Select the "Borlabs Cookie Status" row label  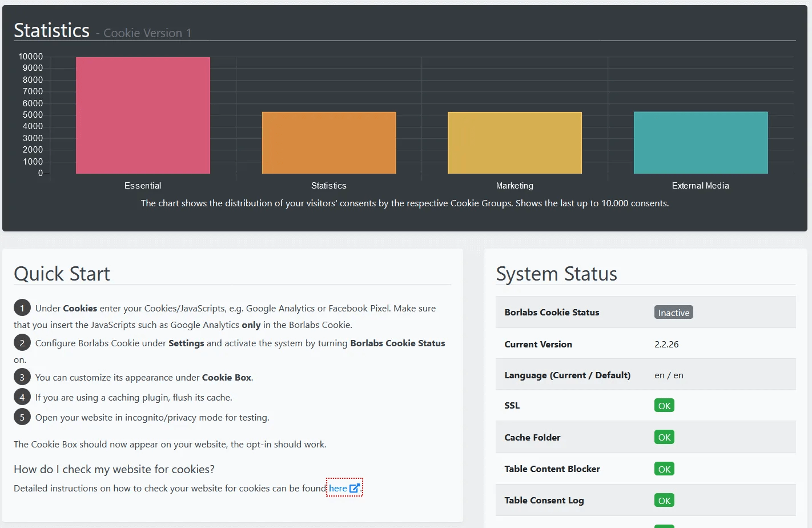click(552, 313)
